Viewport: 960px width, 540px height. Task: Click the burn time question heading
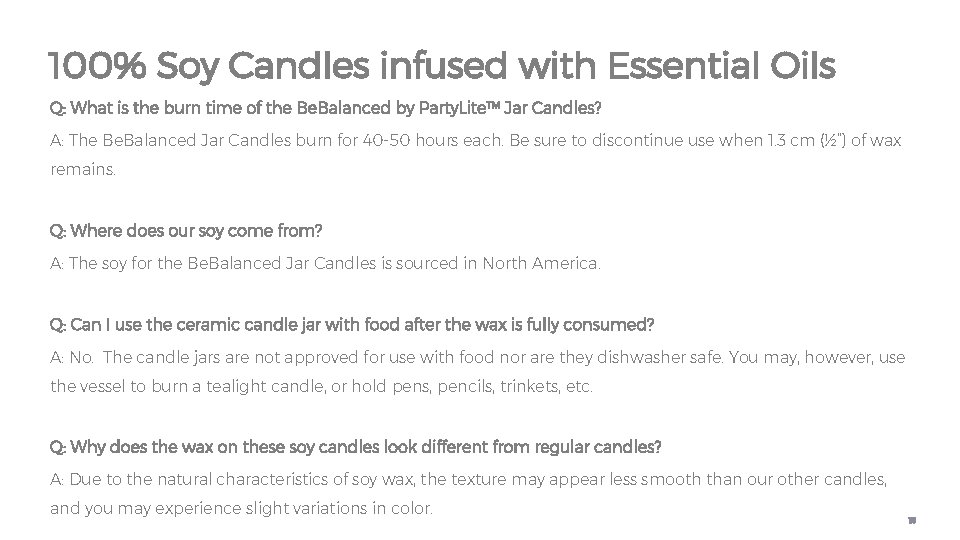[340, 107]
